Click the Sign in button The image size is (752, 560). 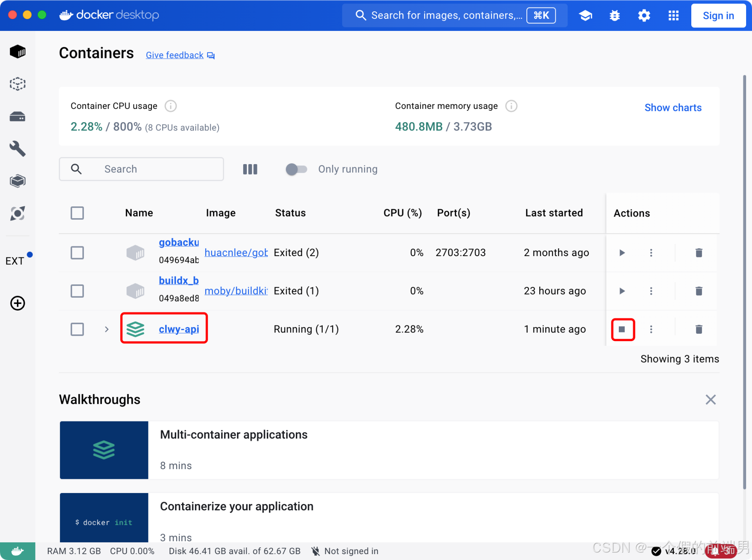(718, 16)
